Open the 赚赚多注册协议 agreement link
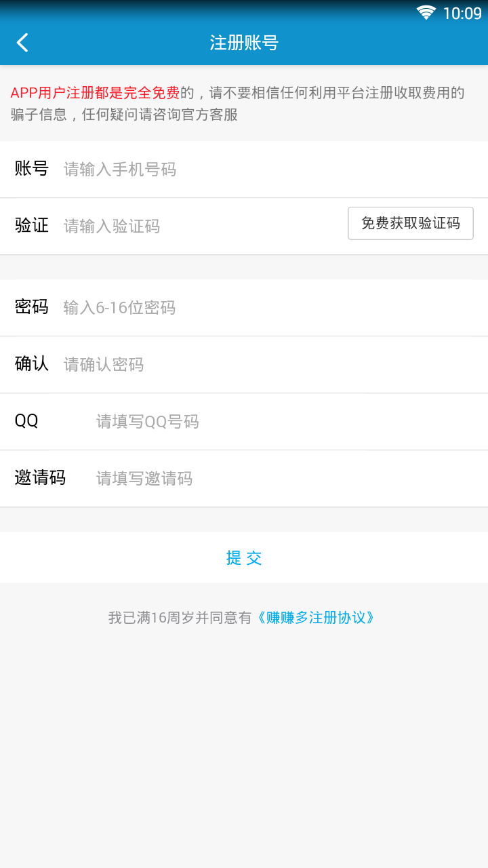The height and width of the screenshot is (868, 488). pos(316,618)
